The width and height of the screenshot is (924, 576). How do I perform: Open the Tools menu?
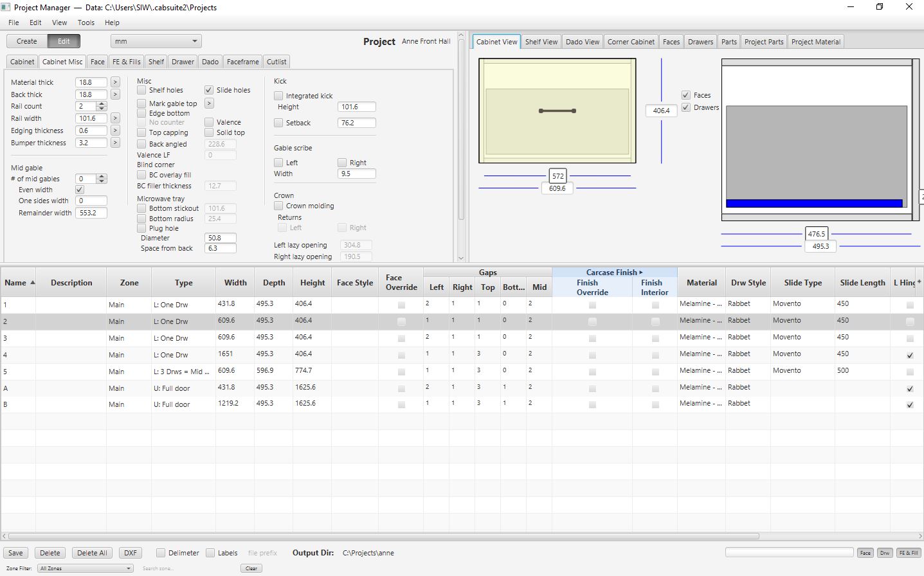(x=86, y=22)
